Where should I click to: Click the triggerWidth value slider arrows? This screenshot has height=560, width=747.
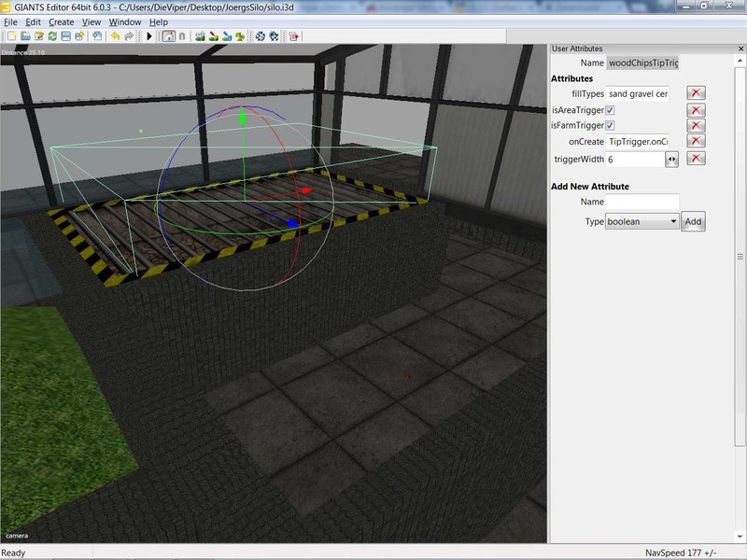click(x=671, y=160)
